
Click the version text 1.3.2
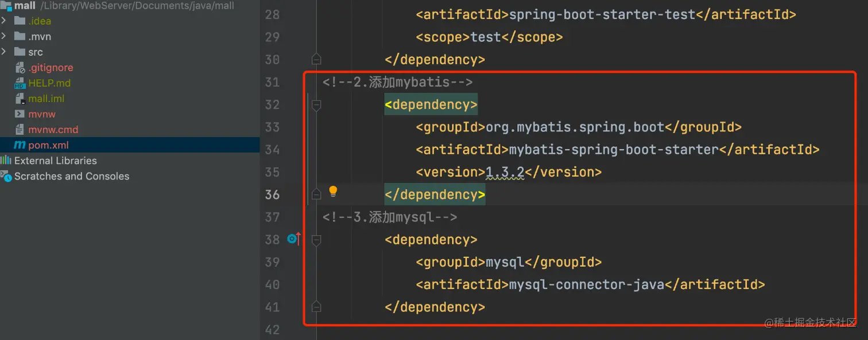click(505, 172)
